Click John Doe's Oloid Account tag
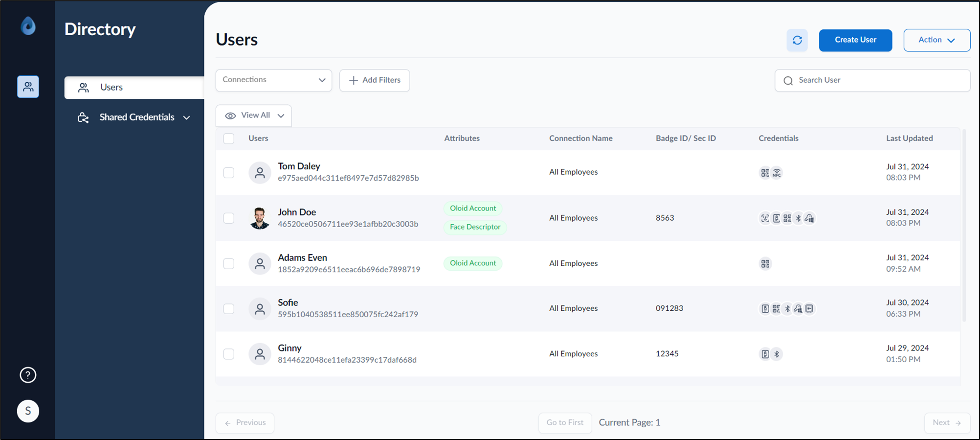 473,208
